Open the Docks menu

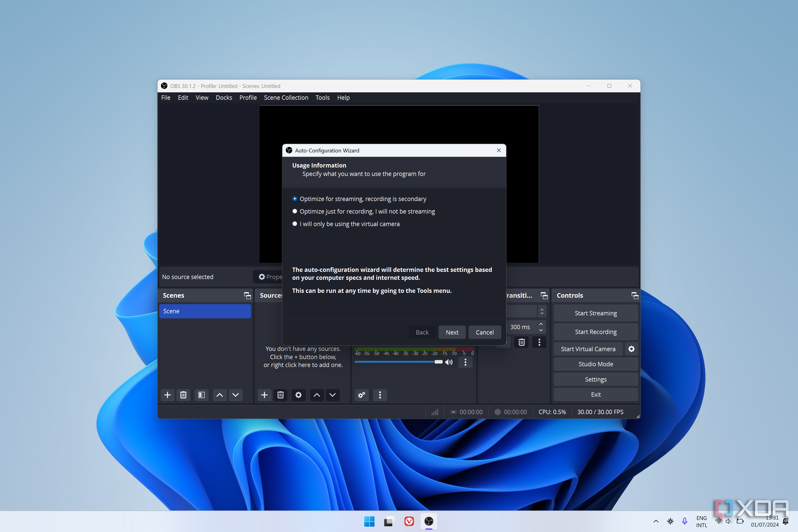(x=224, y=98)
